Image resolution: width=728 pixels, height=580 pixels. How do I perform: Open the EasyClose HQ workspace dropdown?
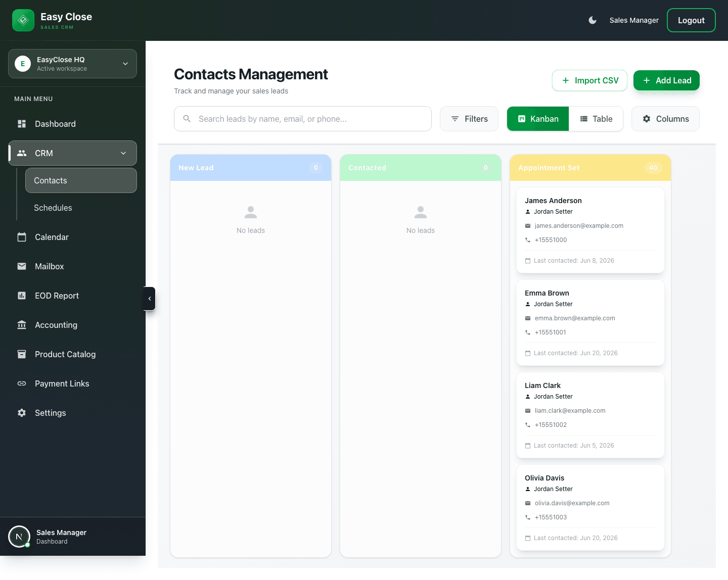point(72,64)
